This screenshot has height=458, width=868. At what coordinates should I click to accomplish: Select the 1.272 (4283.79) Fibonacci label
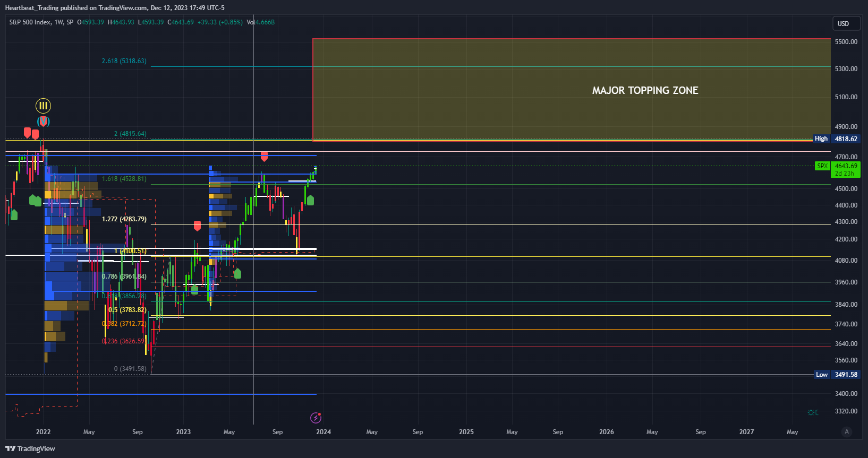(124, 219)
